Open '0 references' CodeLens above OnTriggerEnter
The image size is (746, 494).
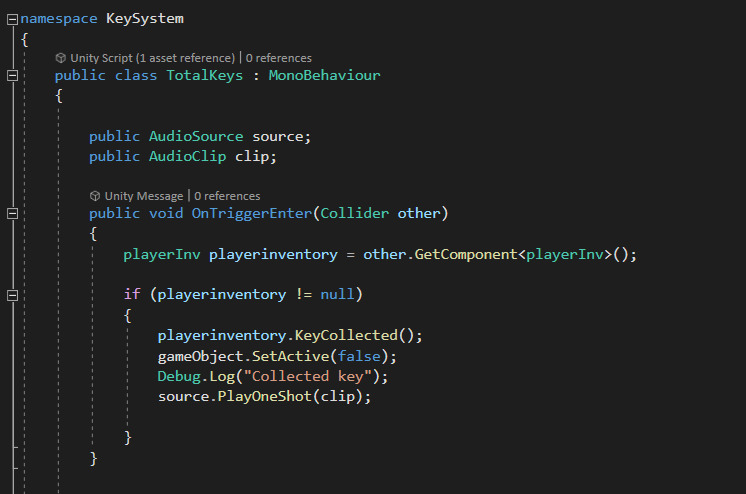(227, 196)
